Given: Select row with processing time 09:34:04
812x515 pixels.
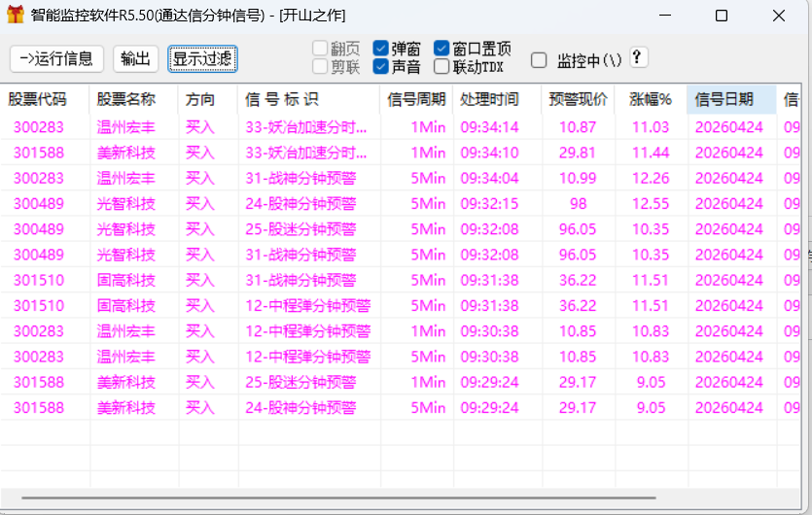Looking at the screenshot, I should [x=400, y=178].
